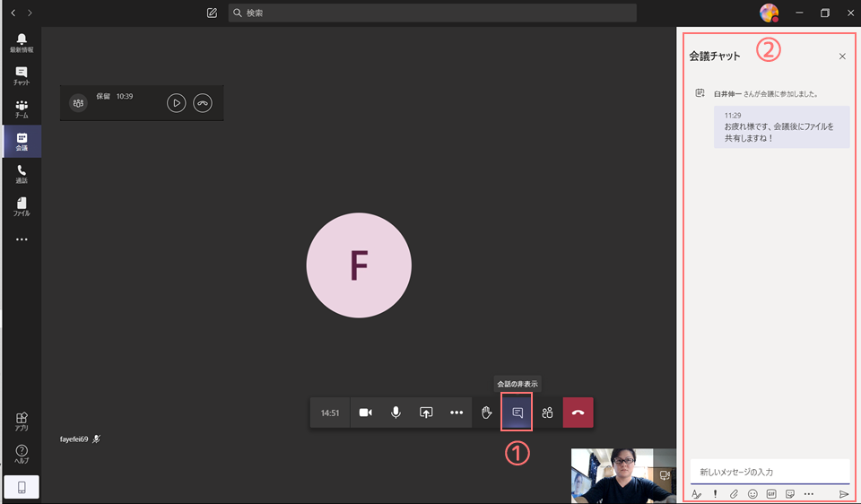Attach a file with the paperclip icon
Viewport: 861px width, 504px height.
(734, 494)
